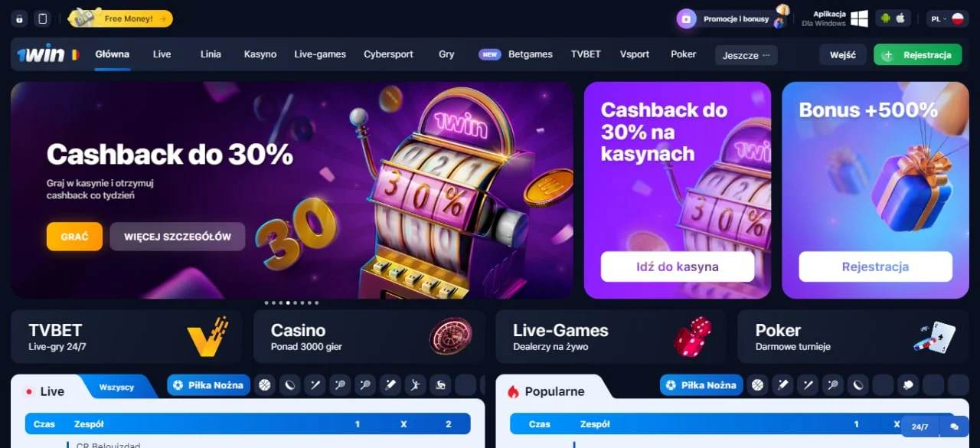
Task: Expand the Jeszcze more menu
Action: click(746, 55)
